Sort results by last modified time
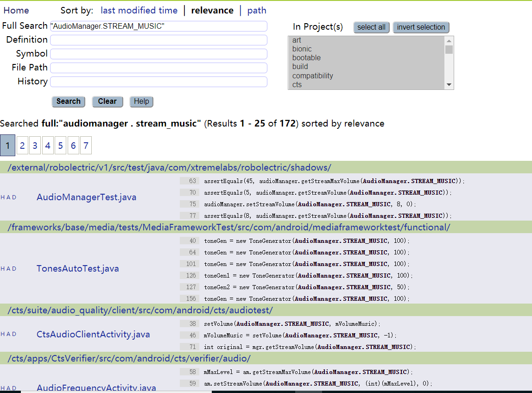This screenshot has width=532, height=393. click(x=139, y=10)
